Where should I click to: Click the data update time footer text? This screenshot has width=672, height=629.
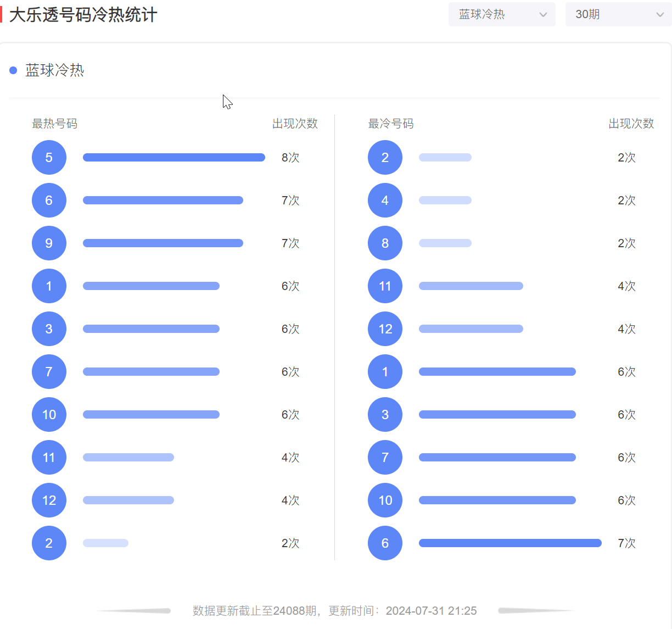(334, 611)
